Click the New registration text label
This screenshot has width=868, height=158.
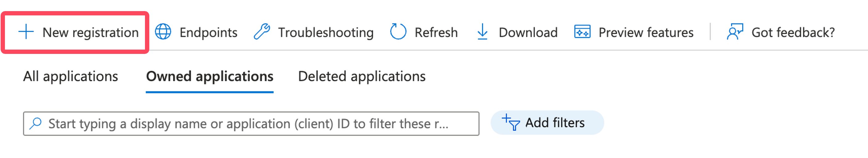[x=91, y=33]
